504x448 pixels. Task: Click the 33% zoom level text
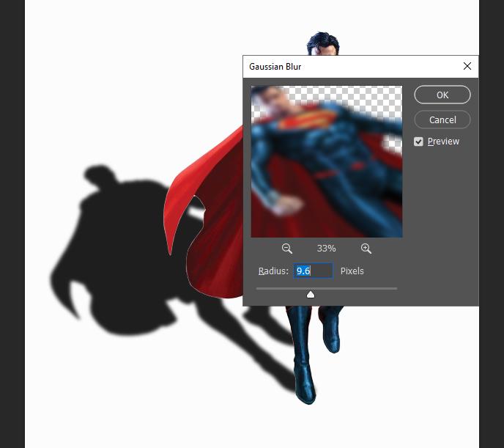(326, 249)
